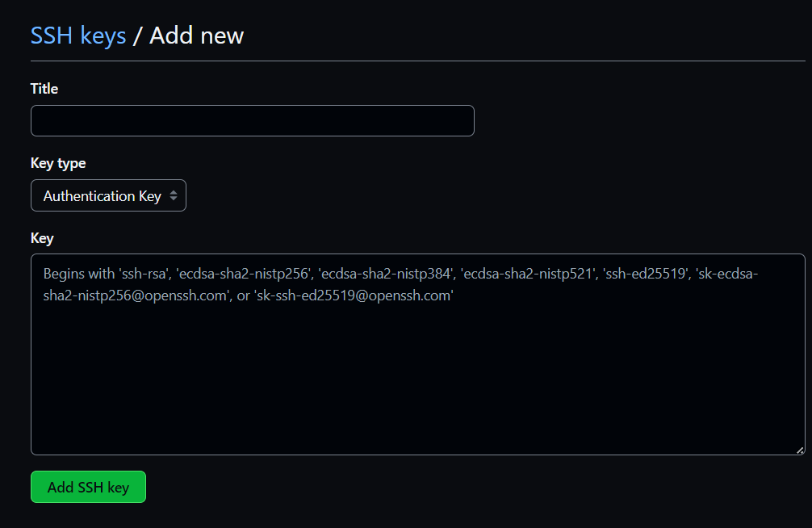Open the Key type dropdown
Screen dimensions: 812x528
tap(108, 196)
